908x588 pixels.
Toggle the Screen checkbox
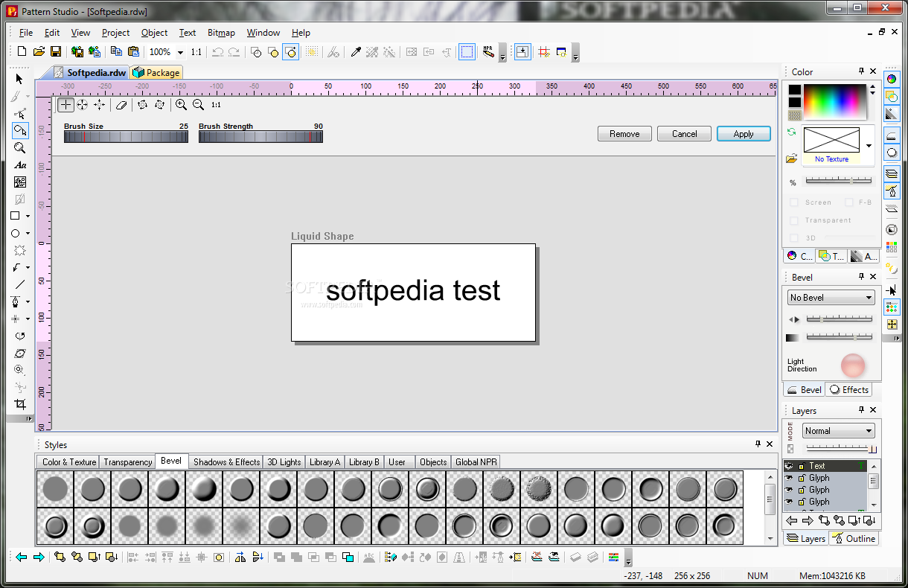coord(794,202)
